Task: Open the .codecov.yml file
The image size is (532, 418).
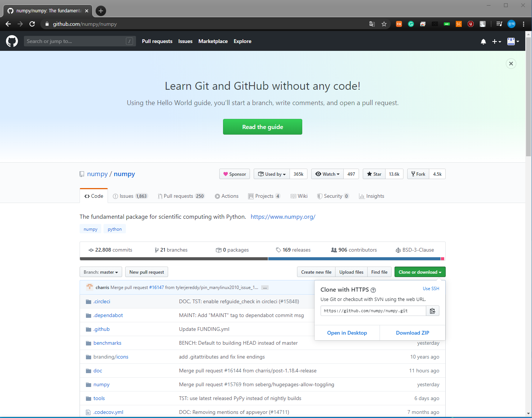Action: tap(108, 412)
